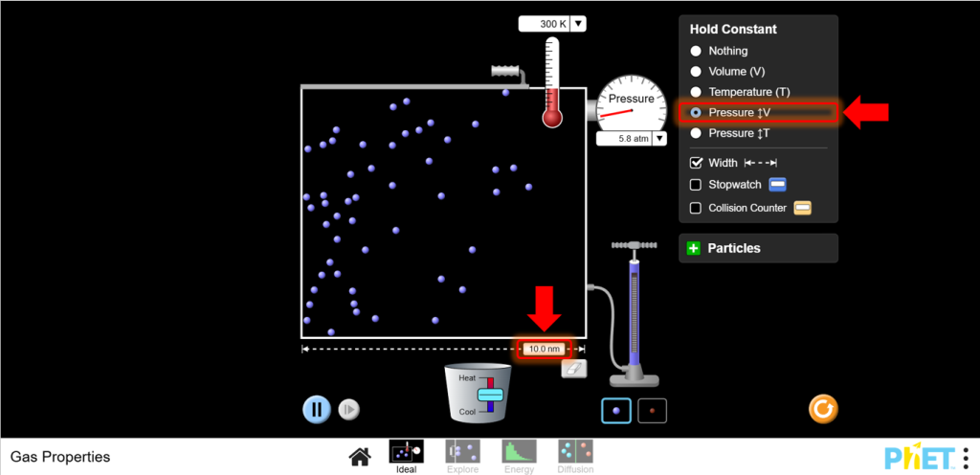Click the width arrow icon beside Width
The width and height of the screenshot is (980, 475).
click(x=761, y=163)
